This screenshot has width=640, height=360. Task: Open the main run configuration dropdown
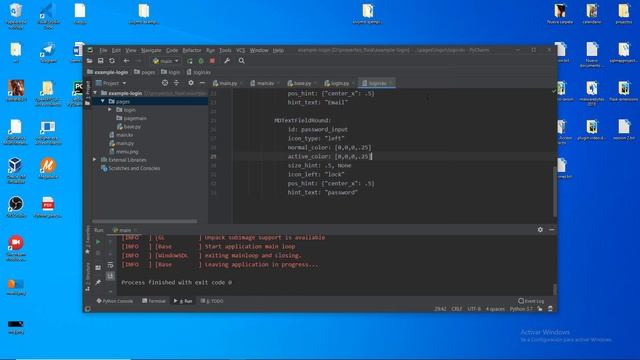tap(166, 61)
